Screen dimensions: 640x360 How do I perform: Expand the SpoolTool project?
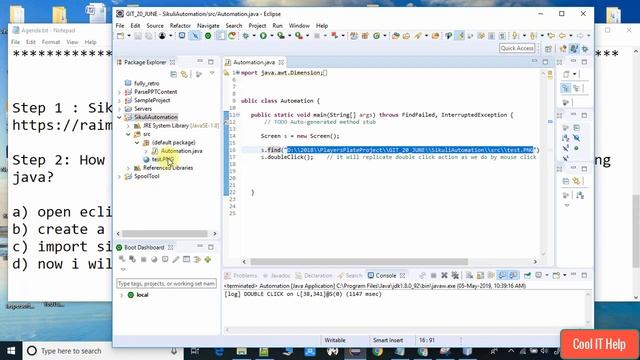click(x=120, y=176)
